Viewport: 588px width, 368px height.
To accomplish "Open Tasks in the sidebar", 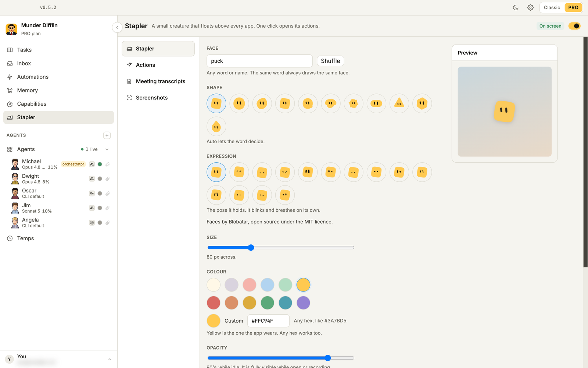I will (58, 50).
